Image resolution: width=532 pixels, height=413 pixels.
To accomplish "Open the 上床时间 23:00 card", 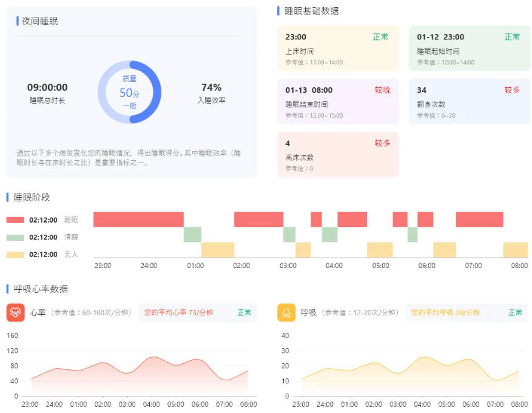I will pyautogui.click(x=338, y=48).
